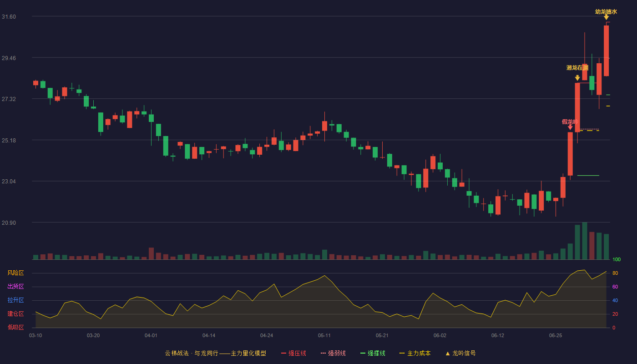Click the tallest green volume bar
Screen dimensions: 637x364
tap(585, 241)
